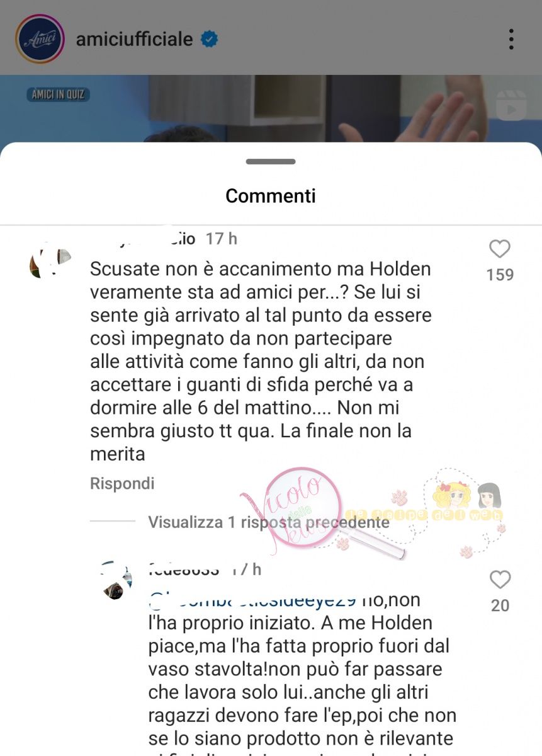The height and width of the screenshot is (756, 542).
Task: Tap the Reels icon on the video
Action: click(x=511, y=105)
